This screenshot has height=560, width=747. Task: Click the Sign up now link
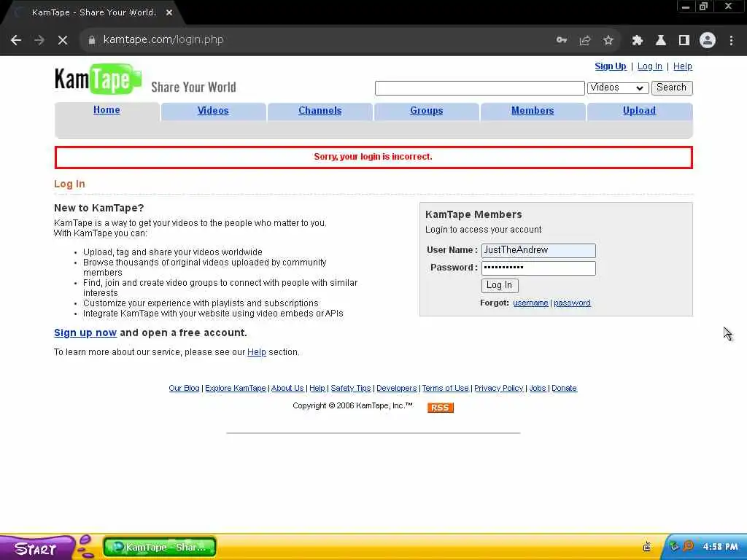click(x=85, y=332)
